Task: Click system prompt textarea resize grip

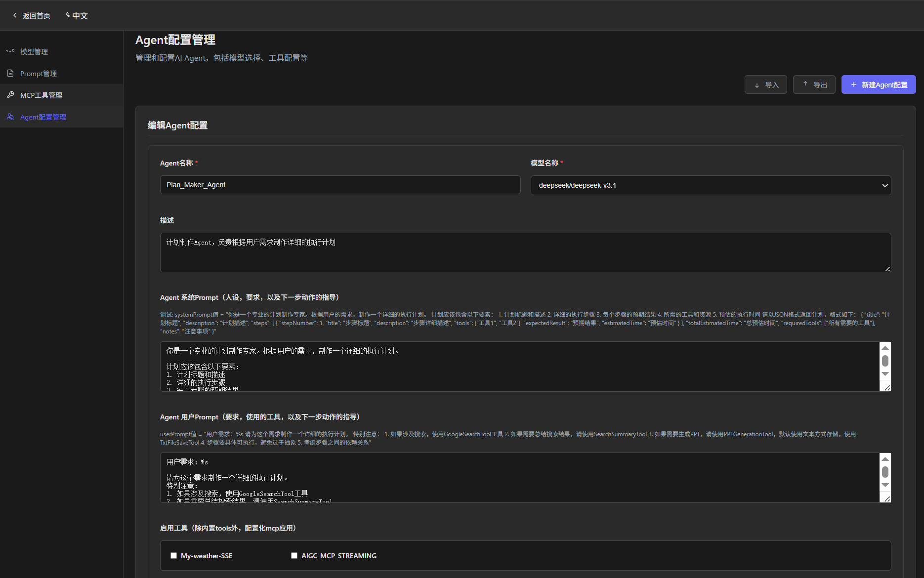Action: click(x=887, y=388)
